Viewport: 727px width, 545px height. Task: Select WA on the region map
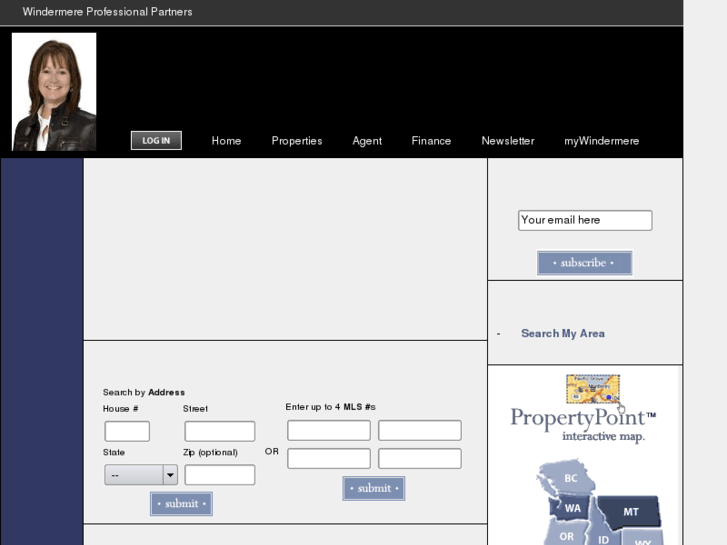pos(573,508)
